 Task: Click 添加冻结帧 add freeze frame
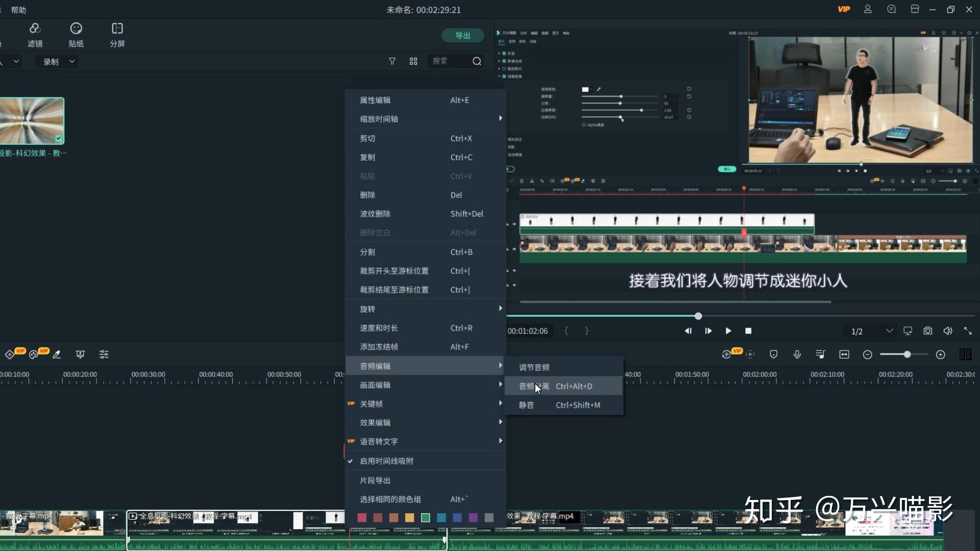426,346
